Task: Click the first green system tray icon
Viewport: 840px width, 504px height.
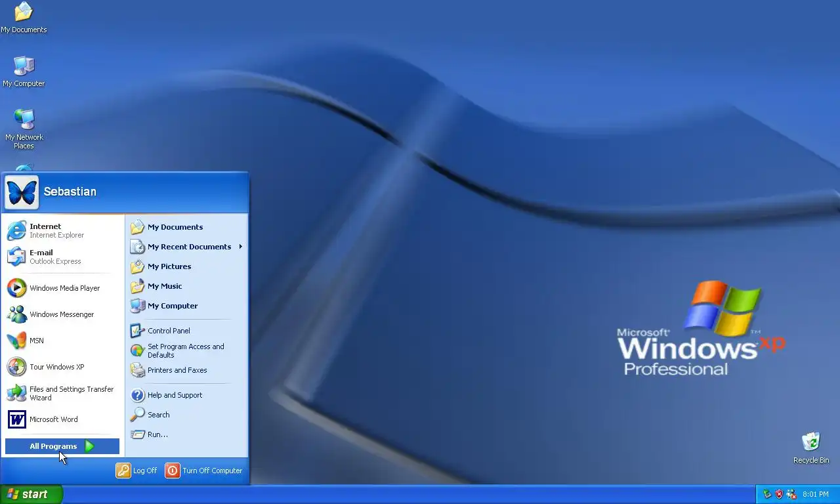Action: click(767, 494)
